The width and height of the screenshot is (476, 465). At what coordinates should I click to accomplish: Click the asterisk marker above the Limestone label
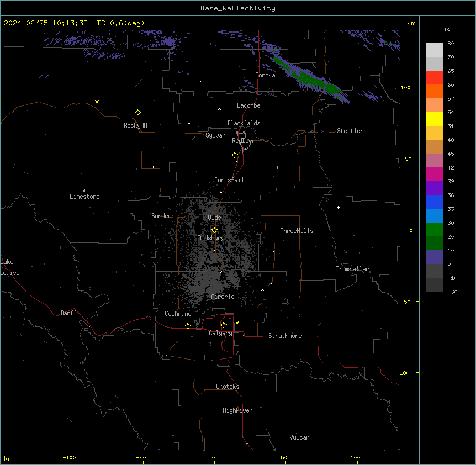click(84, 191)
